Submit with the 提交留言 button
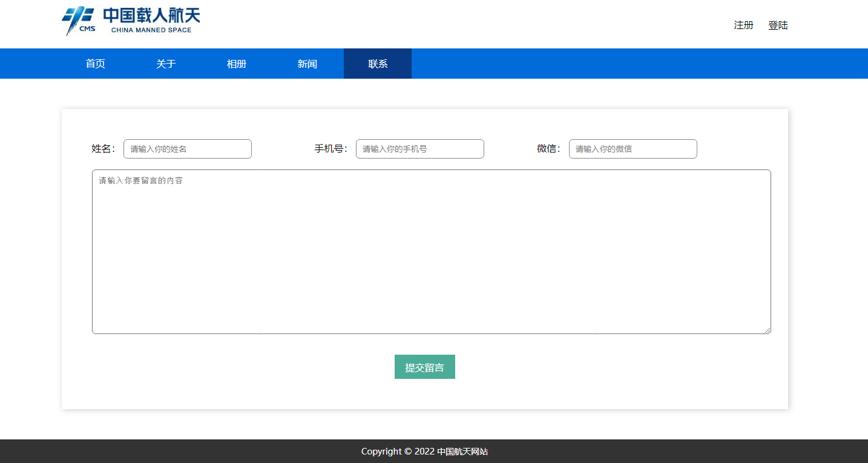Viewport: 868px width, 463px height. click(x=425, y=367)
